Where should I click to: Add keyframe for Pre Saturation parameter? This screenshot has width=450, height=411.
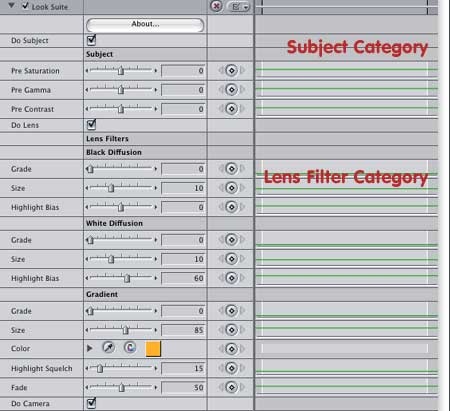point(231,70)
